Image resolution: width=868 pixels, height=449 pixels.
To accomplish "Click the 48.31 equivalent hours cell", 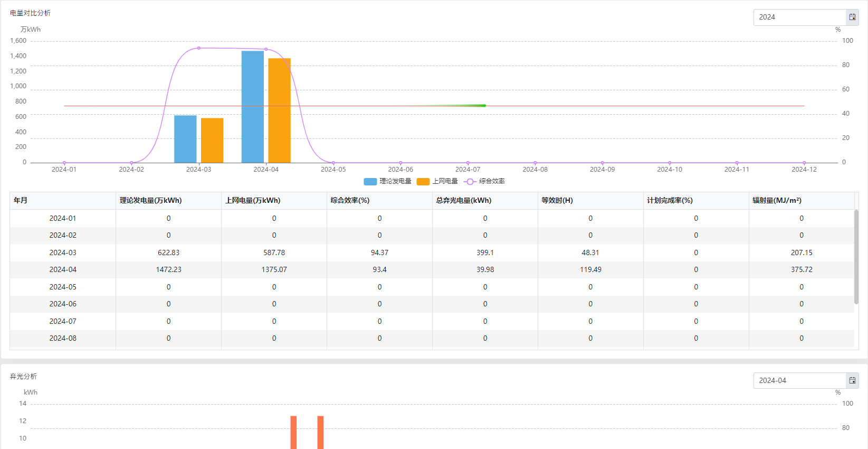I will point(590,252).
